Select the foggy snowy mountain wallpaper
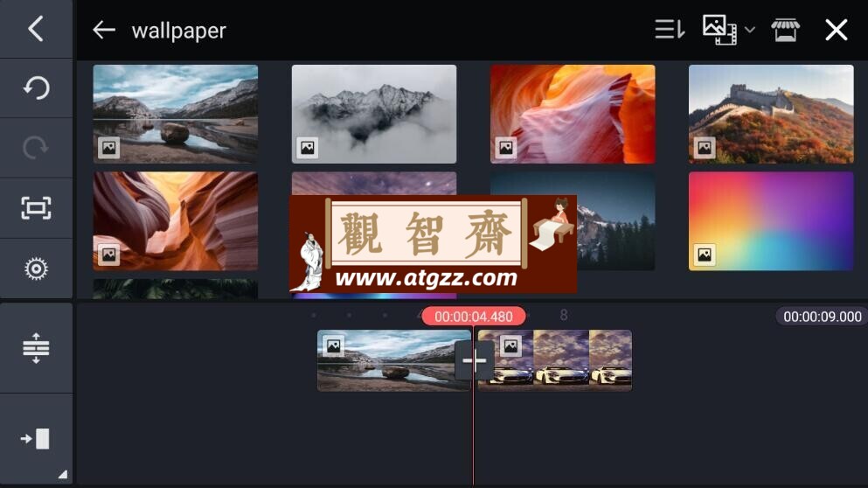 click(x=374, y=114)
